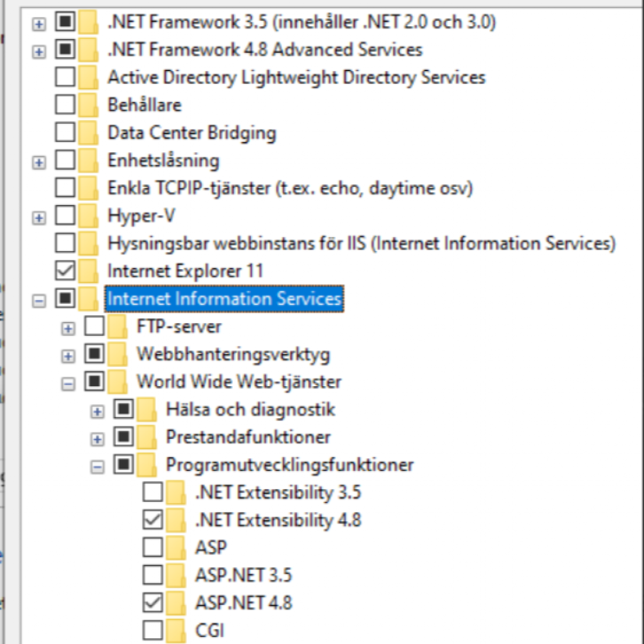
Task: Expand the Hyper-V node
Action: tap(39, 218)
